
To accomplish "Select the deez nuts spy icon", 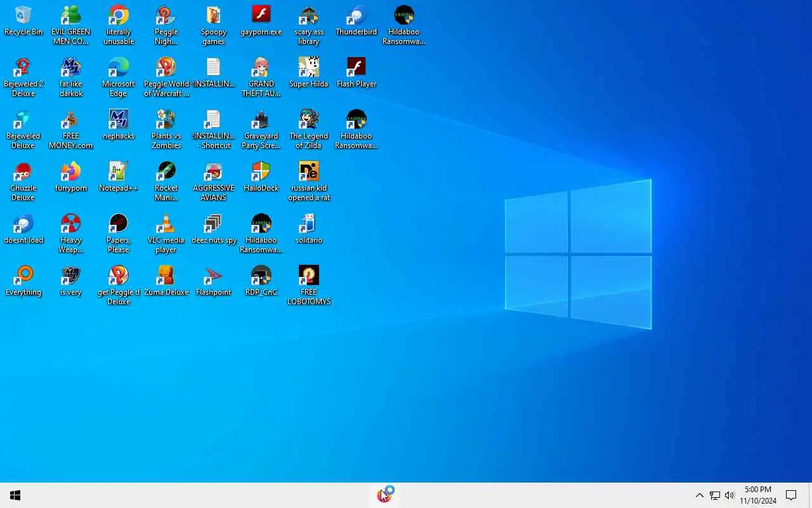I will 214,229.
